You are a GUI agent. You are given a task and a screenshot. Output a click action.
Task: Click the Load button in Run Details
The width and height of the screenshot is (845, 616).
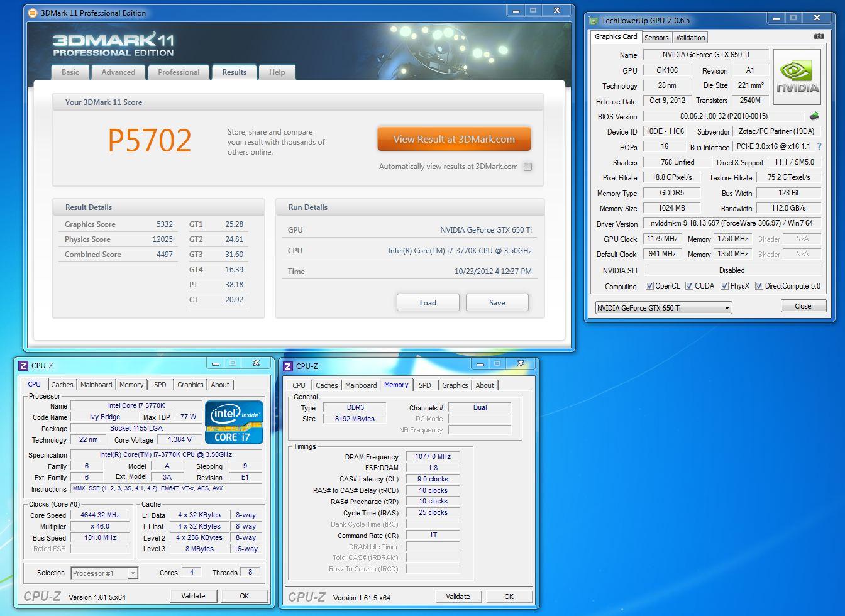point(428,302)
